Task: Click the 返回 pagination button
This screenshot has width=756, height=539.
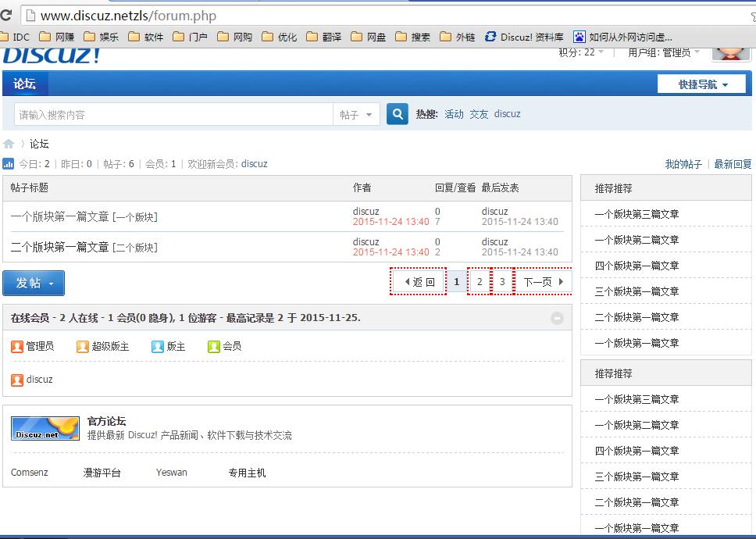Action: pyautogui.click(x=419, y=281)
